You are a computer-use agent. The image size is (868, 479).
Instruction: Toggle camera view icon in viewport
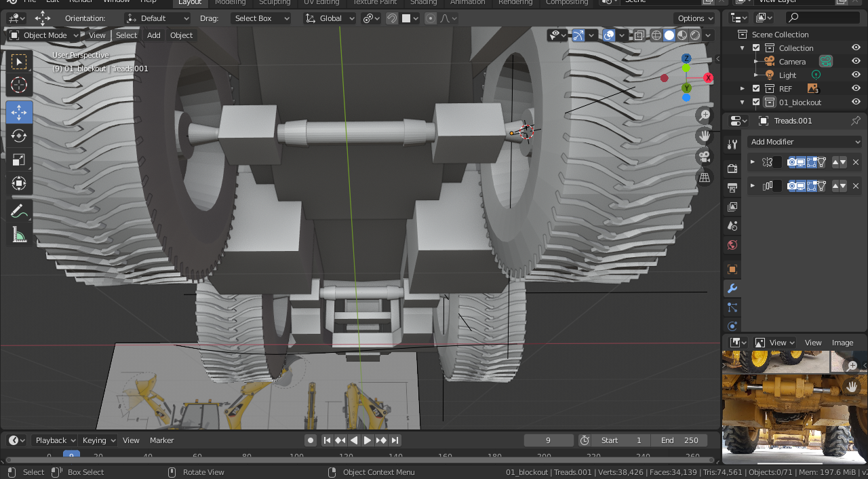point(705,157)
